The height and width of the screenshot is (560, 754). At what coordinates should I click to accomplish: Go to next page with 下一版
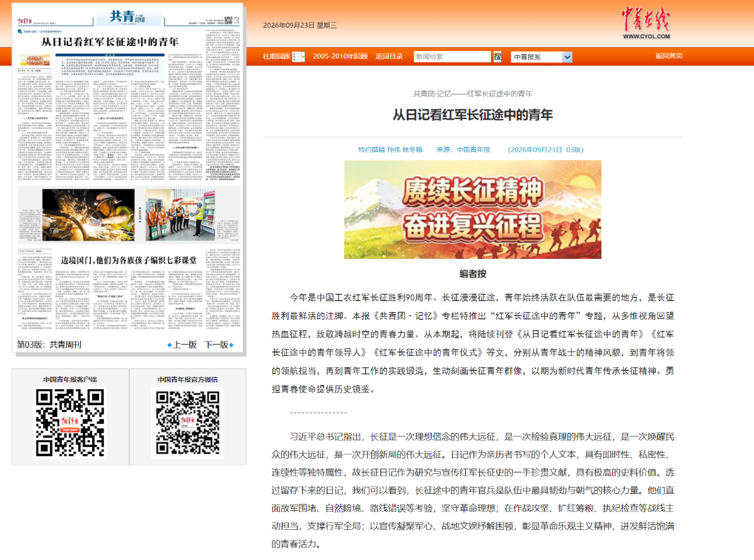pyautogui.click(x=219, y=345)
